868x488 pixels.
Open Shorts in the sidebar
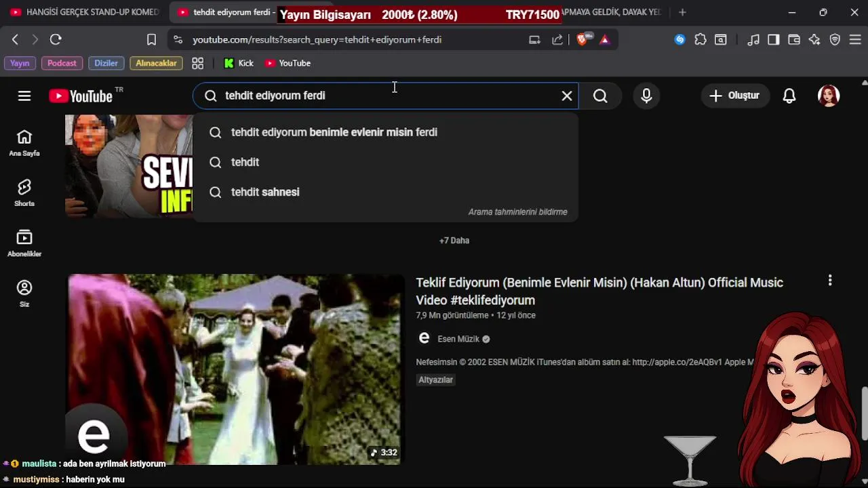24,193
